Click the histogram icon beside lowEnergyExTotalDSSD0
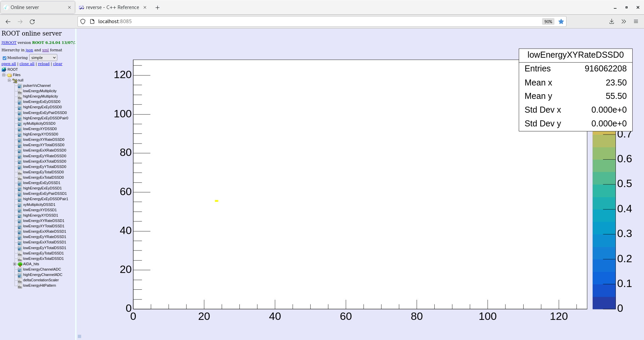 [x=20, y=178]
